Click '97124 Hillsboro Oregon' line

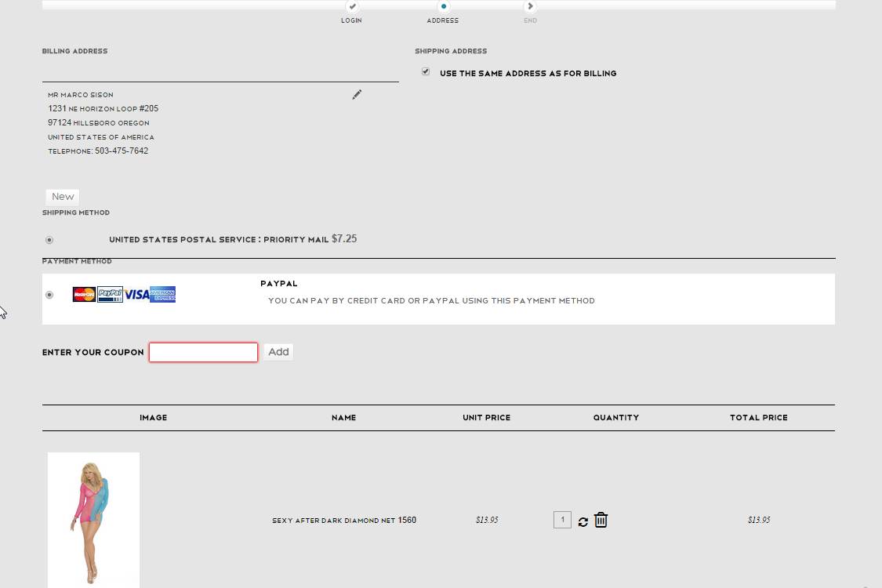click(99, 122)
